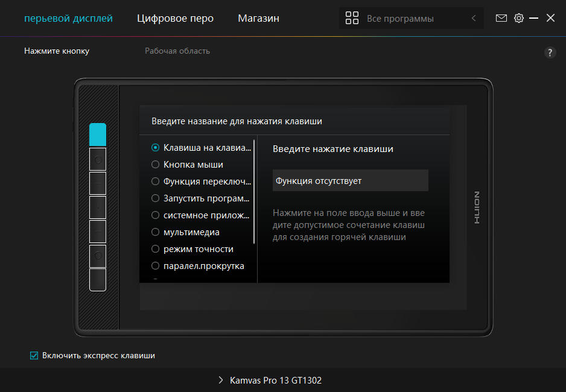Open the 'Все программы' program list
The image size is (566, 392).
click(x=400, y=19)
